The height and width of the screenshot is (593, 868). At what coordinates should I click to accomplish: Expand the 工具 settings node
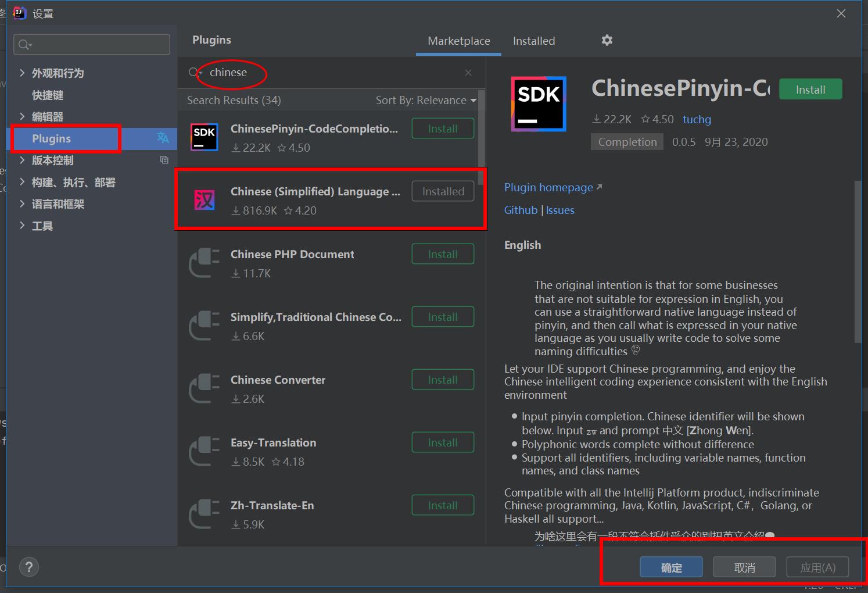22,226
